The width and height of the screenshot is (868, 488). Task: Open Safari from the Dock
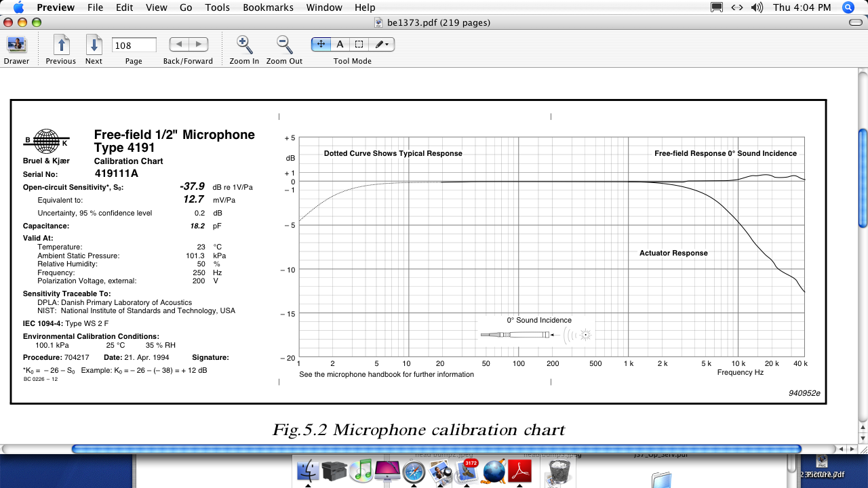[414, 471]
